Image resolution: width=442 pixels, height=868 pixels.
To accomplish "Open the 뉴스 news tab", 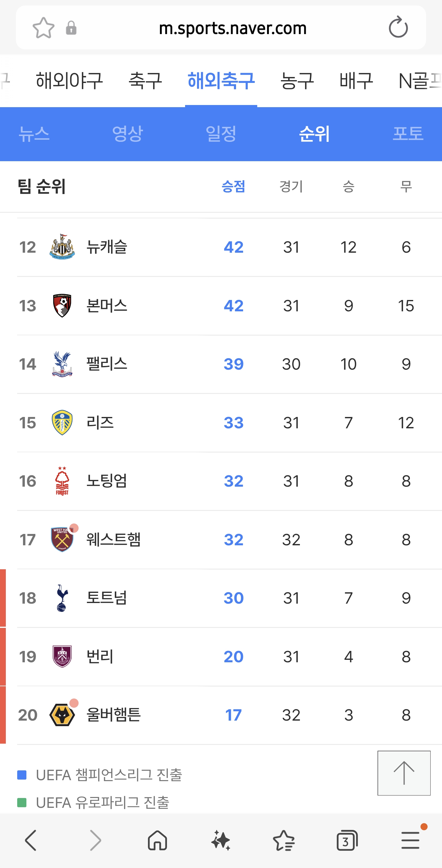I will tap(34, 134).
